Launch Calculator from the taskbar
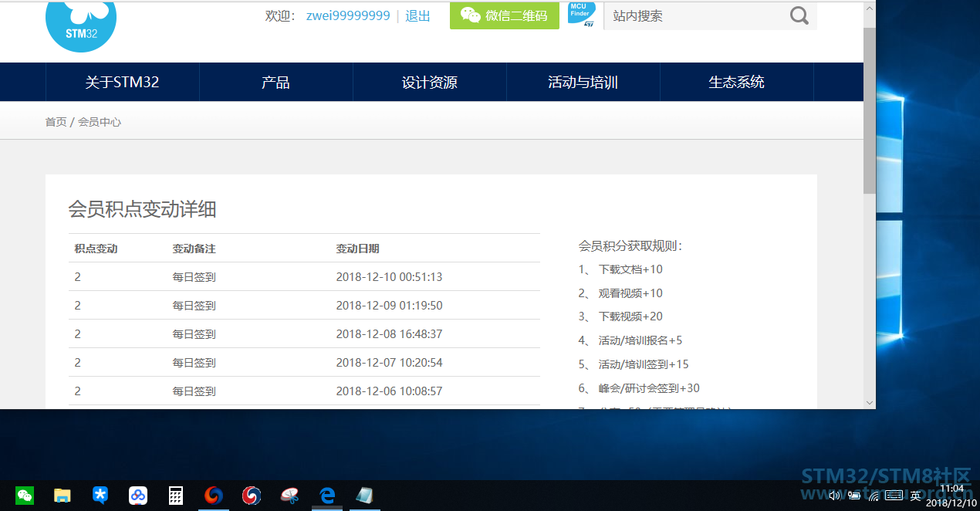The width and height of the screenshot is (980, 511). (x=176, y=496)
